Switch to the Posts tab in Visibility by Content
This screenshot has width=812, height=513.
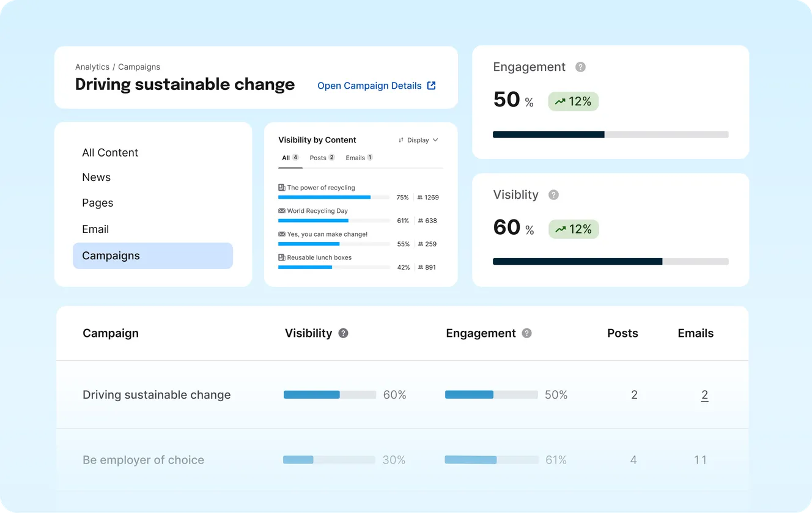pos(322,158)
